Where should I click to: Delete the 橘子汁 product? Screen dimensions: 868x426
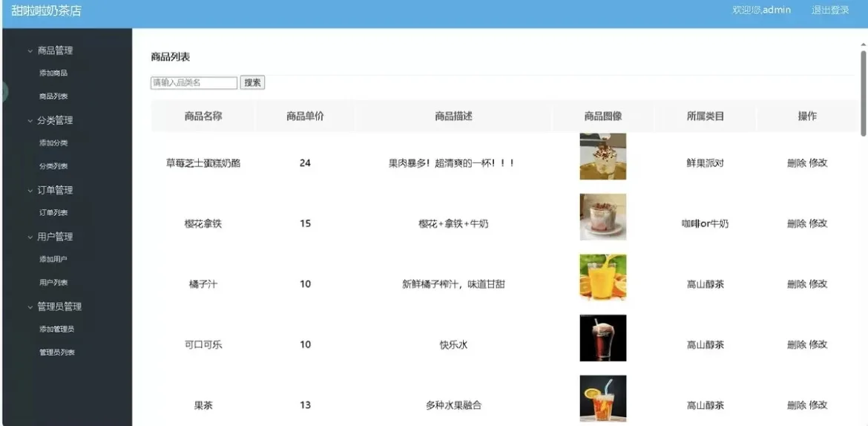797,284
